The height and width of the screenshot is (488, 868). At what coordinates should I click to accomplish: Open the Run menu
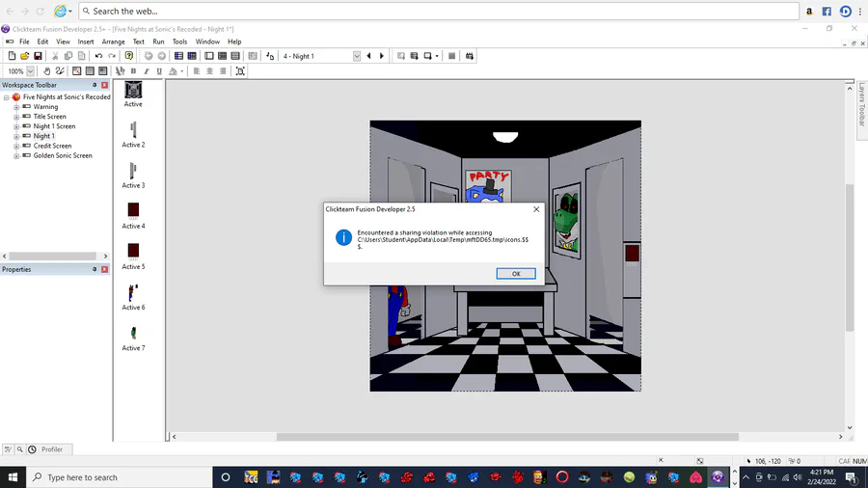(x=158, y=41)
